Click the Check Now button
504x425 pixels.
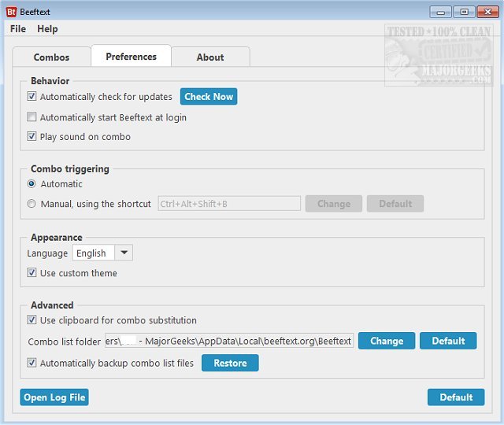209,96
